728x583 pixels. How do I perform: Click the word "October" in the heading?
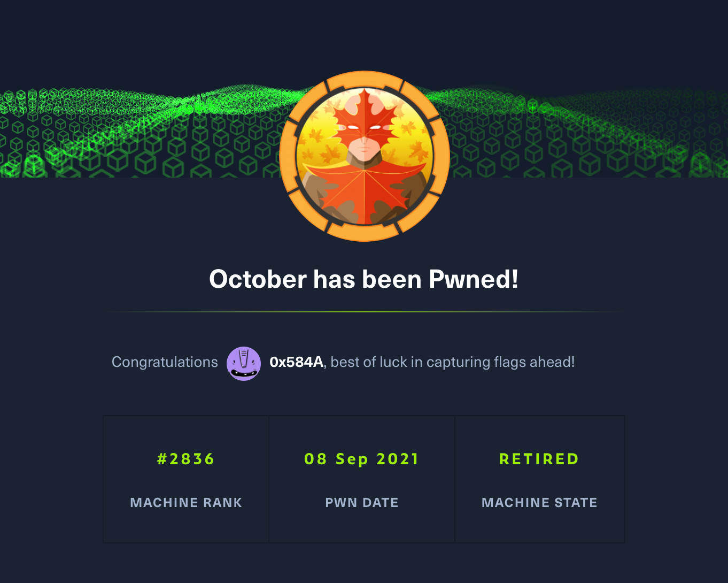(x=258, y=279)
